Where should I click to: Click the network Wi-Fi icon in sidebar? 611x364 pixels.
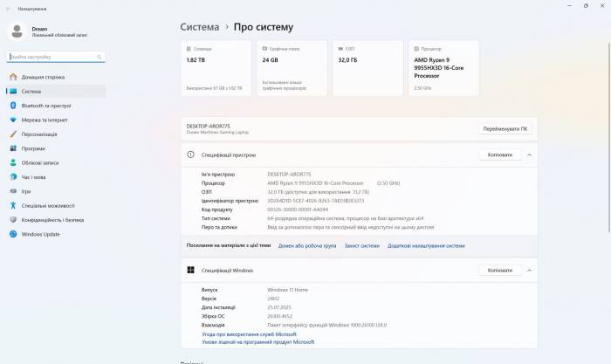click(13, 120)
